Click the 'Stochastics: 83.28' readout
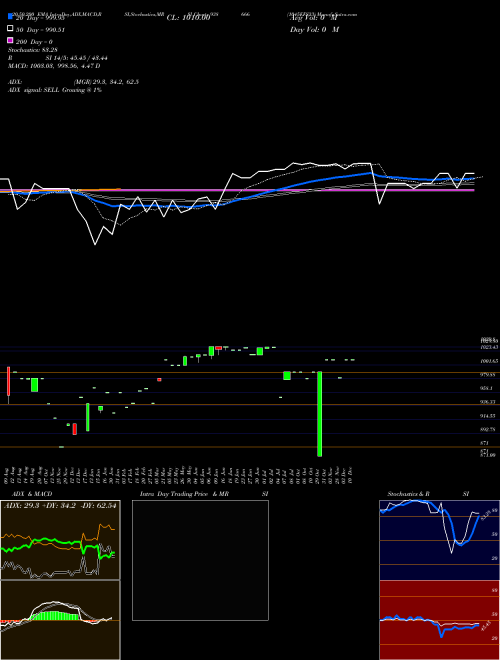This screenshot has height=660, width=500. click(x=33, y=50)
